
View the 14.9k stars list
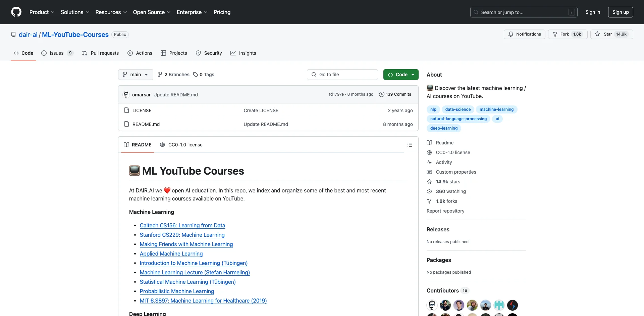[x=444, y=182]
